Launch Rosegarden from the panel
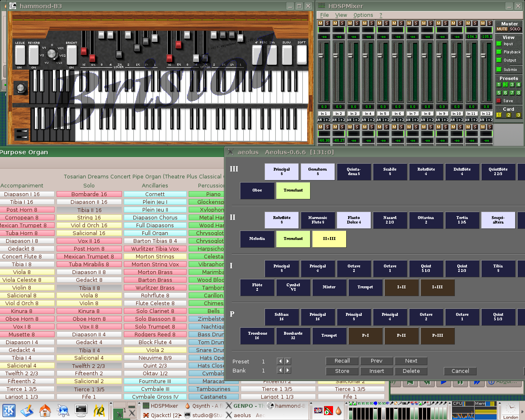The height and width of the screenshot is (420, 525). (99, 411)
